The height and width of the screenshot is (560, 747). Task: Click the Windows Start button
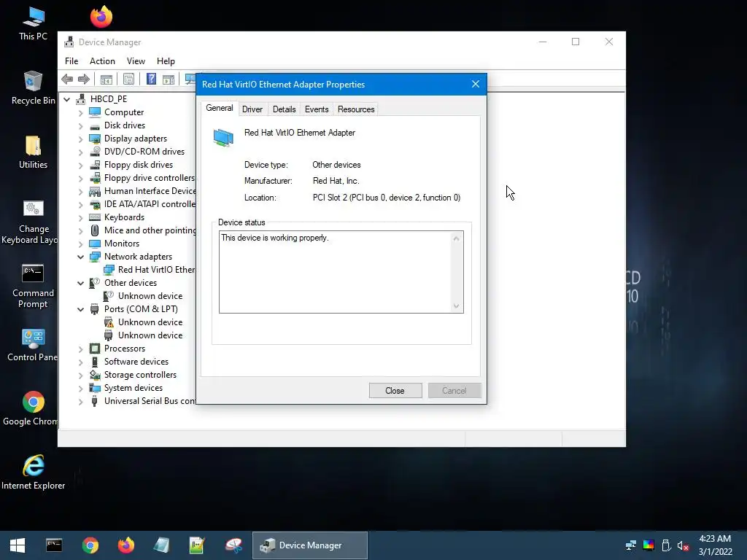(x=18, y=545)
